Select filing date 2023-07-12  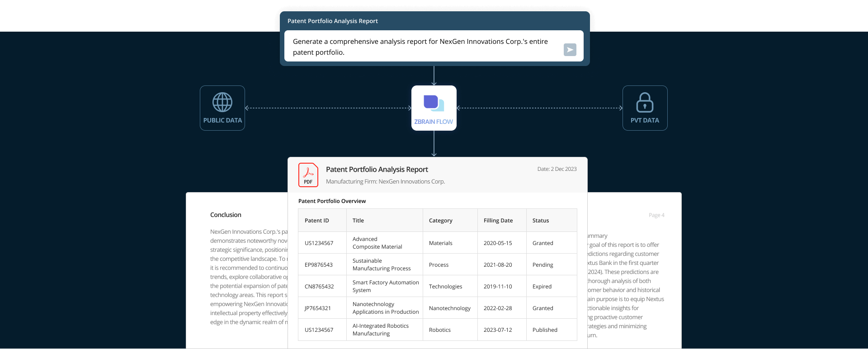click(498, 330)
